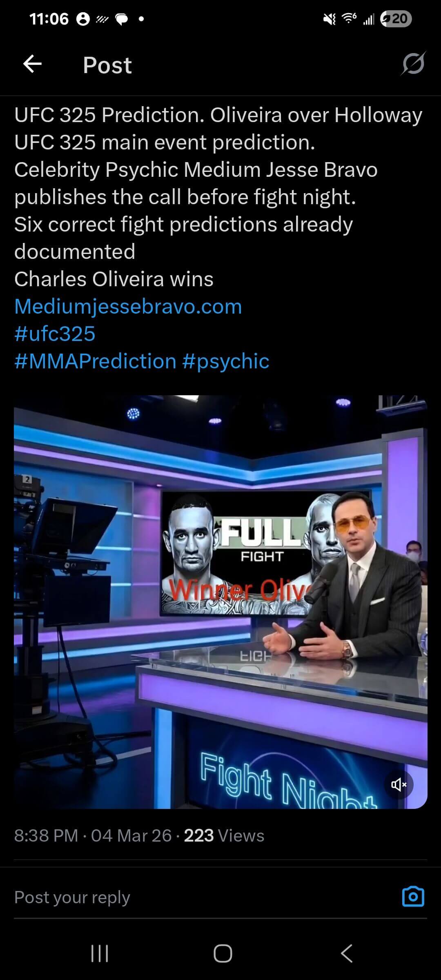Tap the Wi-Fi icon in status bar
Viewport: 441px width, 980px height.
pyautogui.click(x=349, y=18)
